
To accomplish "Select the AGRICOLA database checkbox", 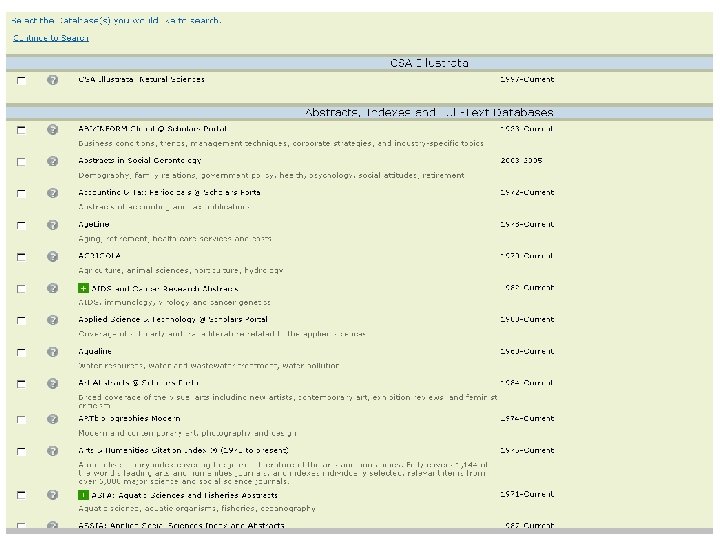I will pos(21,257).
